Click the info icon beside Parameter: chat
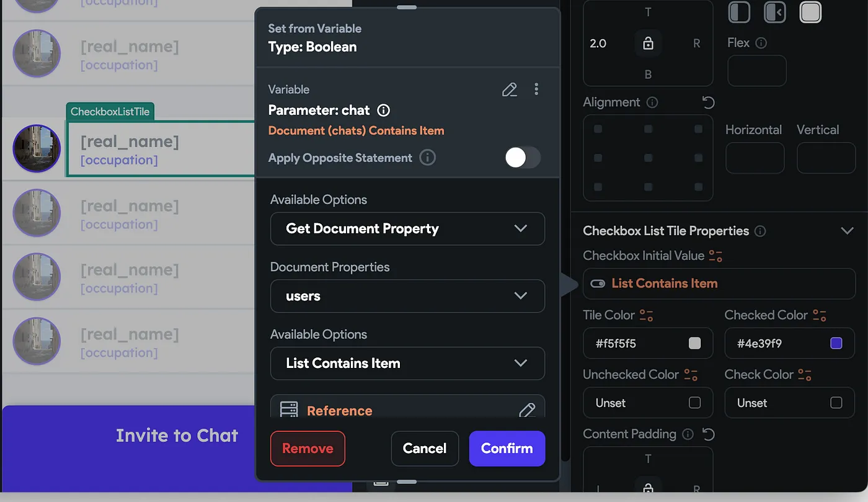 click(x=384, y=110)
